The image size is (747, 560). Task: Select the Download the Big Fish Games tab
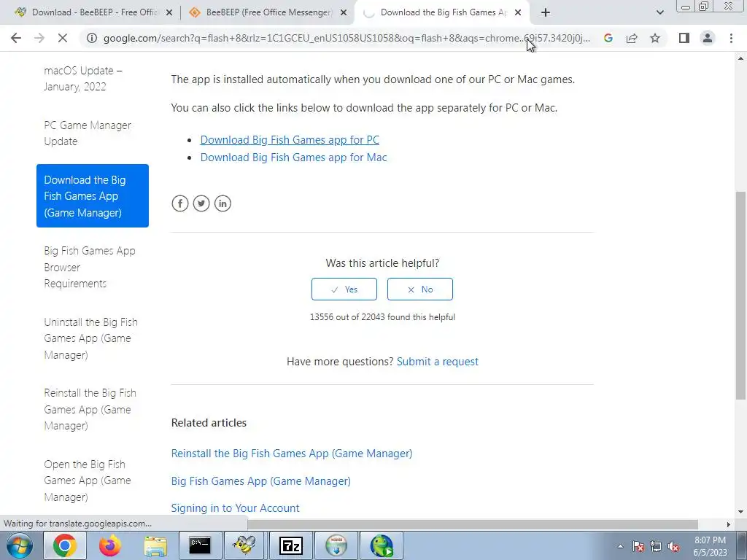(x=442, y=12)
